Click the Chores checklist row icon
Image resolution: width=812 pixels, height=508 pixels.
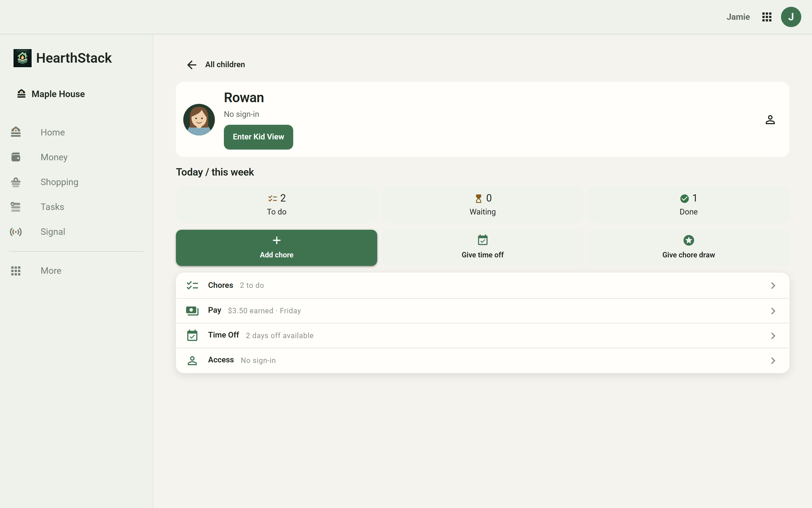tap(192, 285)
